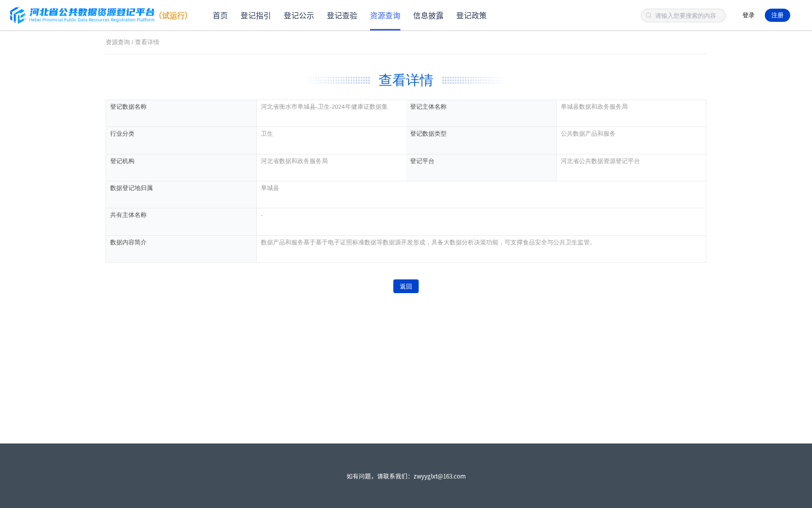This screenshot has height=508, width=812.
Task: Click the 登记数据类型 label
Action: tap(428, 134)
